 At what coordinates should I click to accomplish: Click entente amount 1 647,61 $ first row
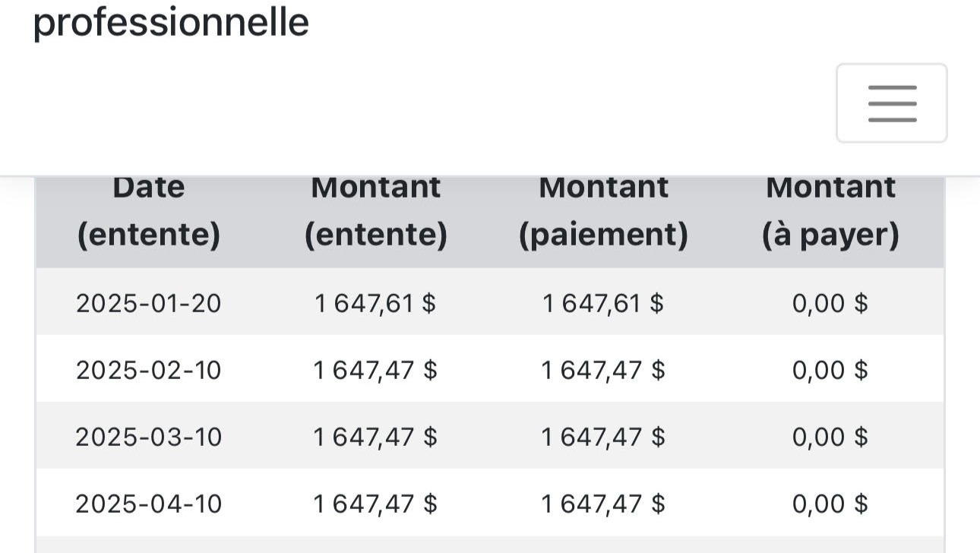(375, 304)
